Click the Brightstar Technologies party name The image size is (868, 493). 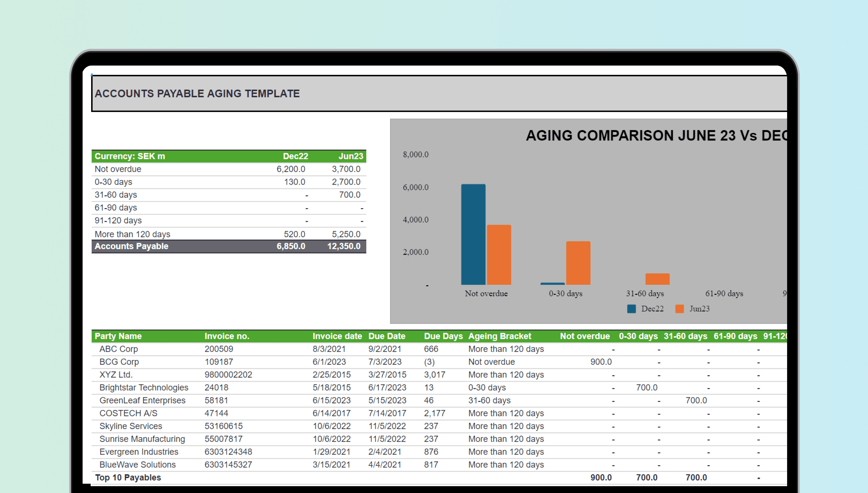tap(144, 387)
